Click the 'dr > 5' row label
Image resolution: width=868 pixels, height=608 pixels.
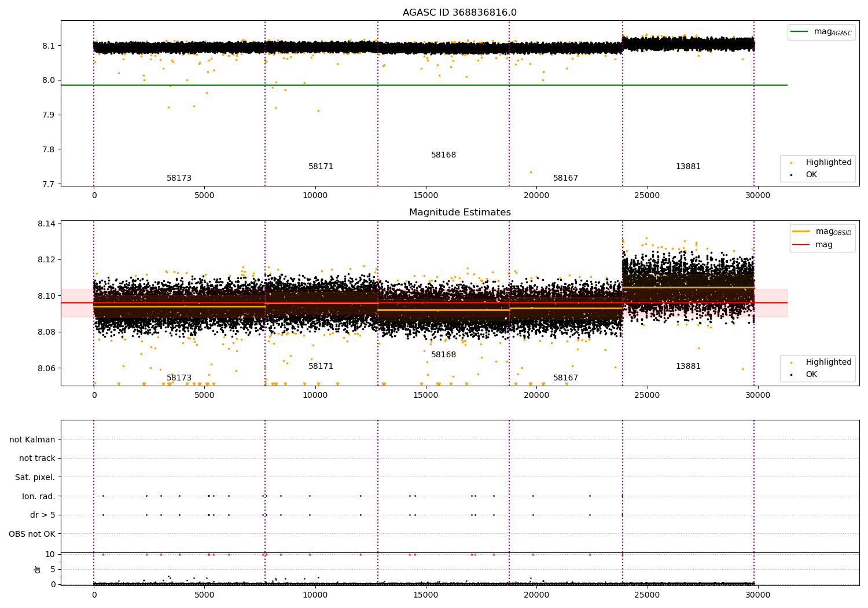pos(43,515)
